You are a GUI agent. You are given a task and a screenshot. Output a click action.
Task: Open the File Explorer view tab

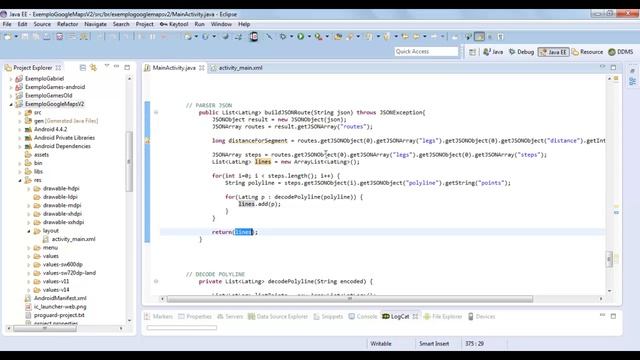coord(443,316)
